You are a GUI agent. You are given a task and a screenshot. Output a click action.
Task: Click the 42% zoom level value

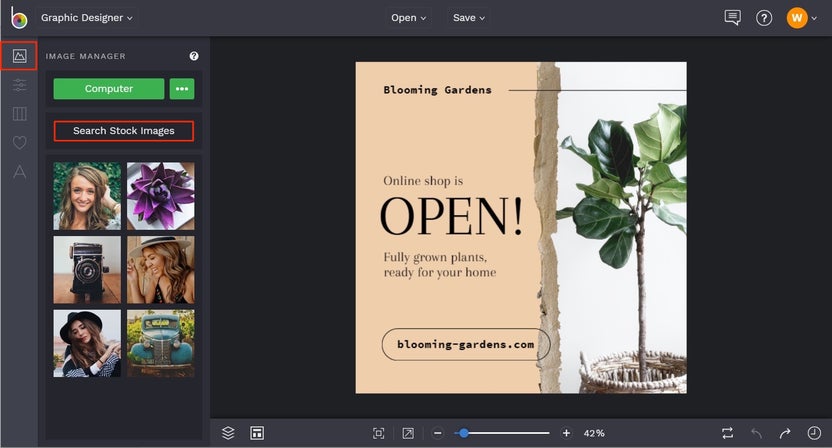[594, 433]
